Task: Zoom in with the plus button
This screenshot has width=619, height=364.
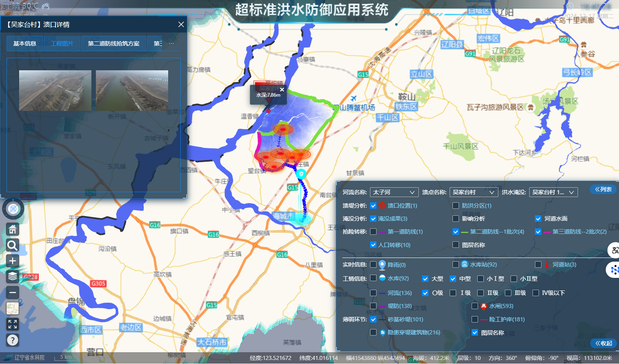Action: (13, 261)
